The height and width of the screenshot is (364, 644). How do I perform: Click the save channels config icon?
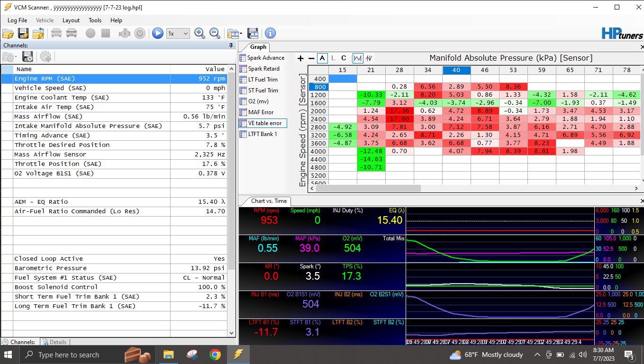[x=27, y=57]
